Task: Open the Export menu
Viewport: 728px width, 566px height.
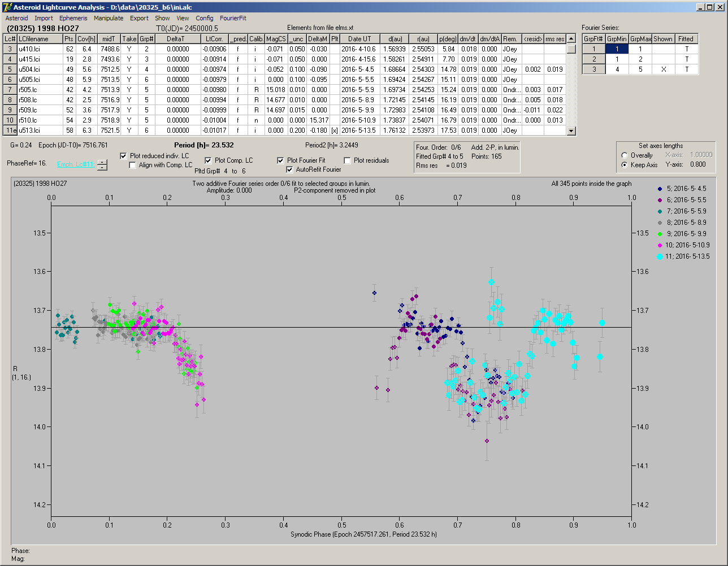Action: pos(139,18)
